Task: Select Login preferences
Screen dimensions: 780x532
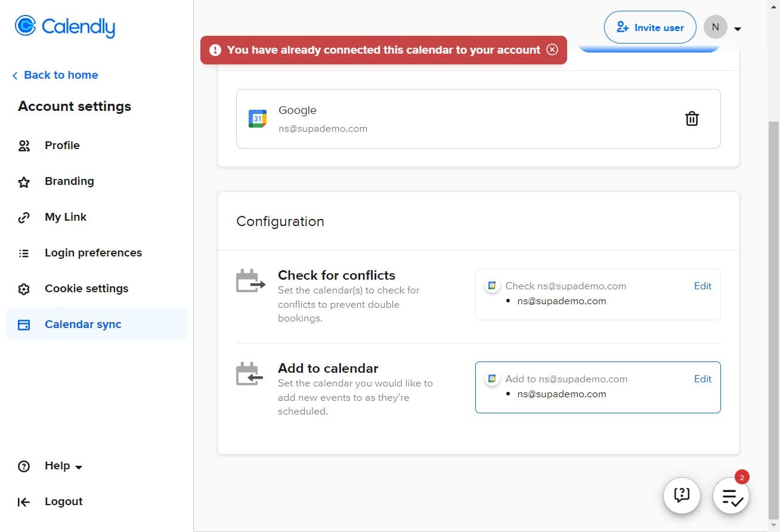Action: pyautogui.click(x=93, y=253)
